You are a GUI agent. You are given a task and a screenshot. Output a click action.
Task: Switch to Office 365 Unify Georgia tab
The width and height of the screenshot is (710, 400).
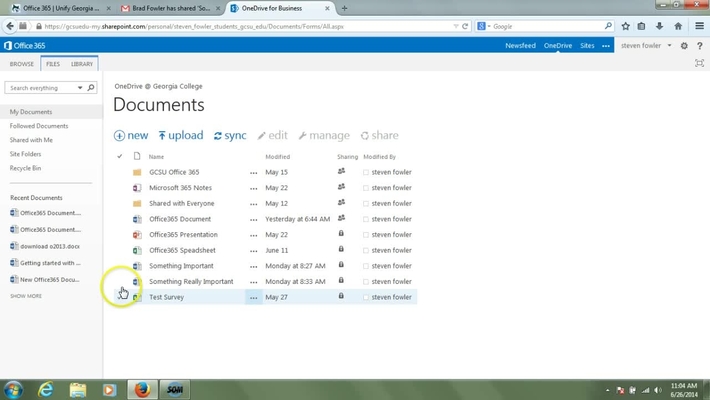point(61,8)
